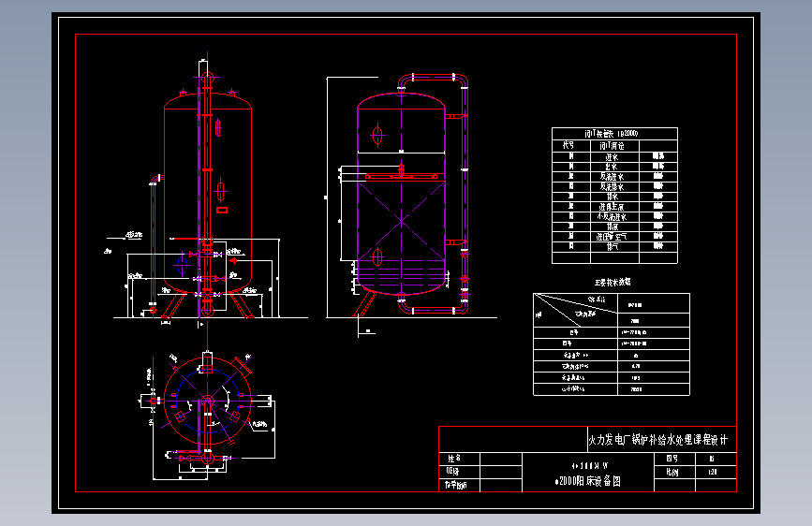
Task: Select the 指导教师 label in title block
Action: [456, 485]
